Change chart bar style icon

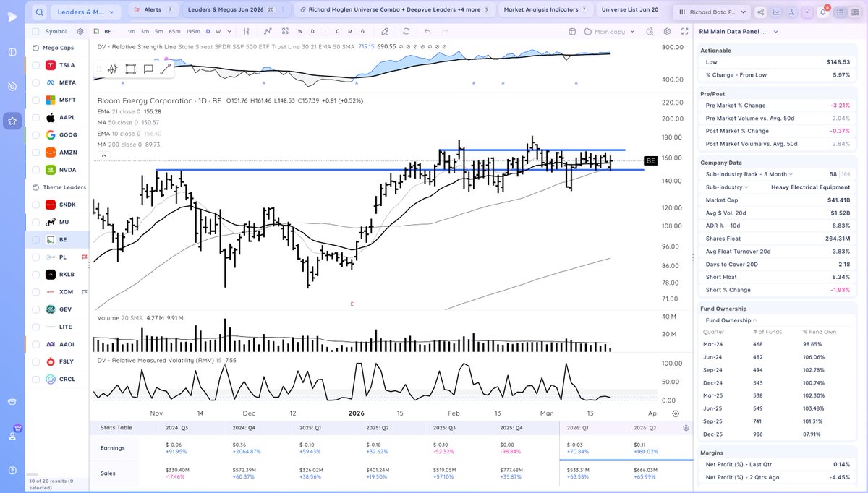(248, 32)
